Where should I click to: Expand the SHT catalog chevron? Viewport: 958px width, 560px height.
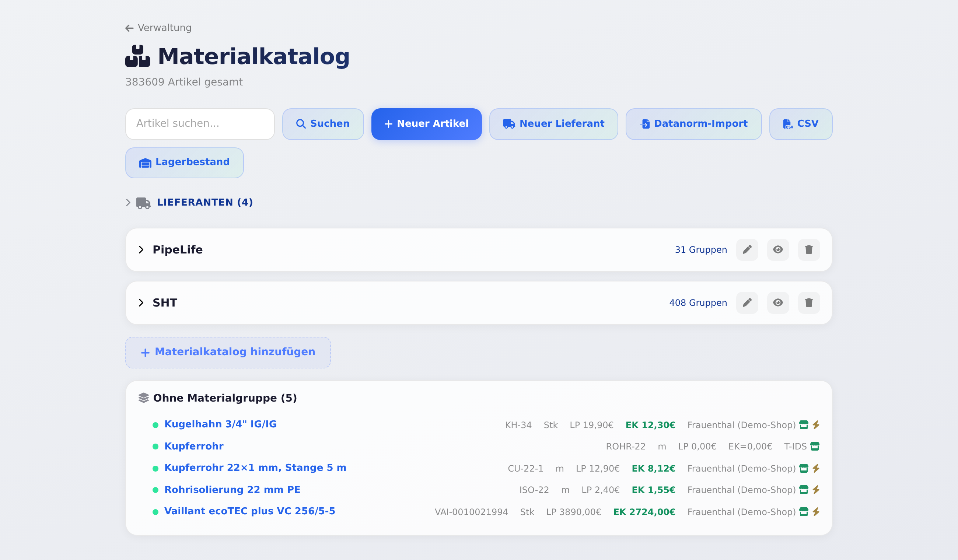141,302
